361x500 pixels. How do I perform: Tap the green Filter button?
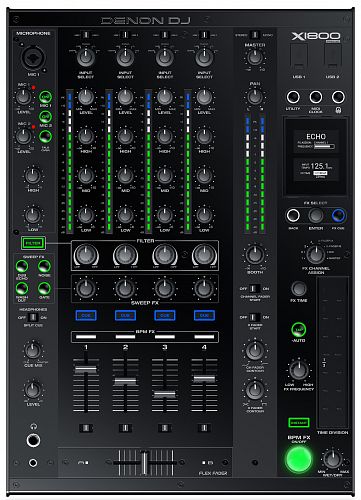click(33, 243)
